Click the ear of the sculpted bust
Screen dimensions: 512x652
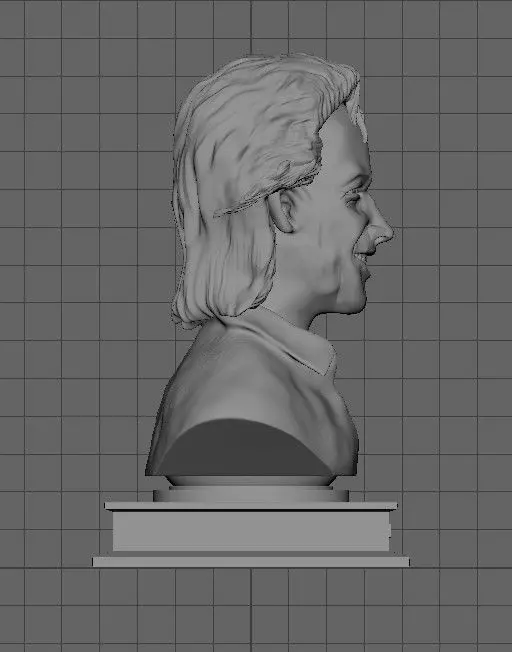[x=283, y=211]
